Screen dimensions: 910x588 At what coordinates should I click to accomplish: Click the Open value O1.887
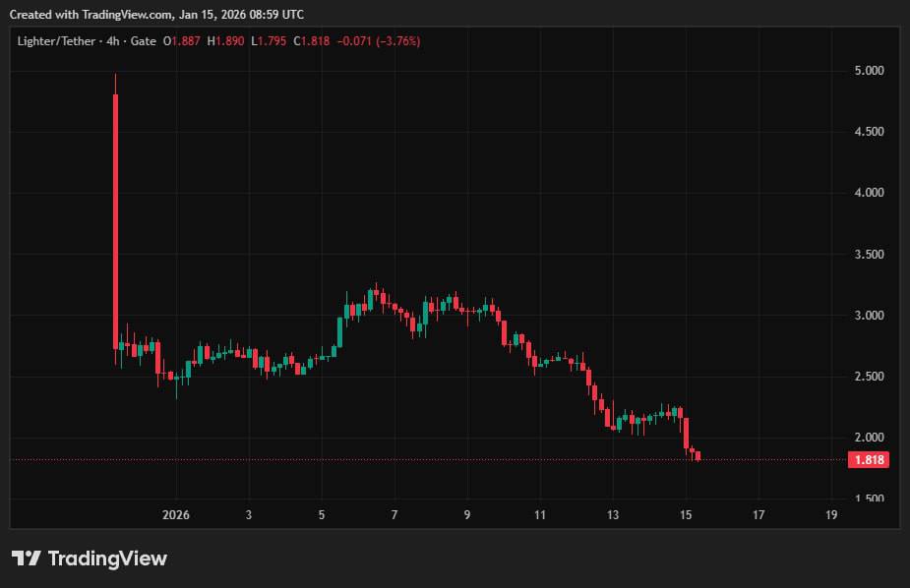181,41
